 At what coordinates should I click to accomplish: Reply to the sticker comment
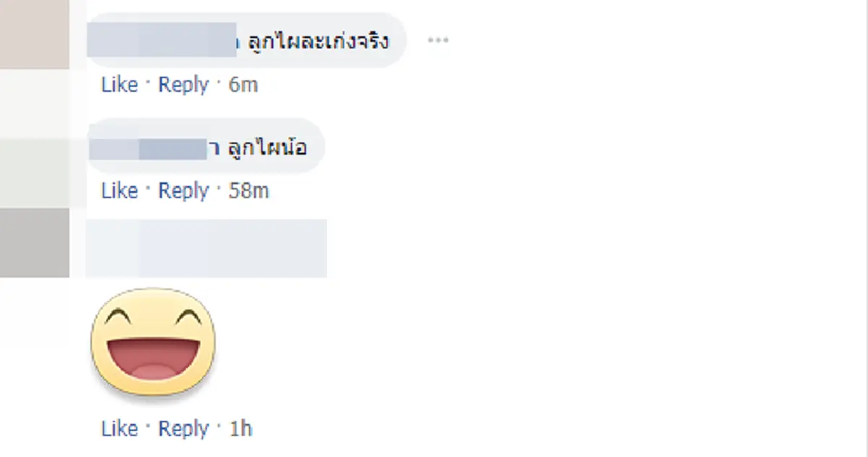point(184,428)
